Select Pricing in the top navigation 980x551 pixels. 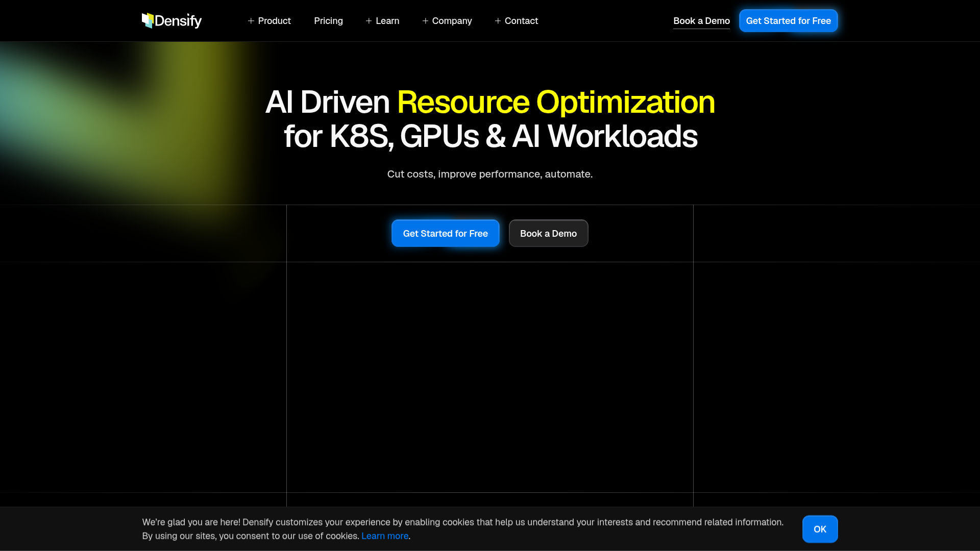pyautogui.click(x=328, y=21)
